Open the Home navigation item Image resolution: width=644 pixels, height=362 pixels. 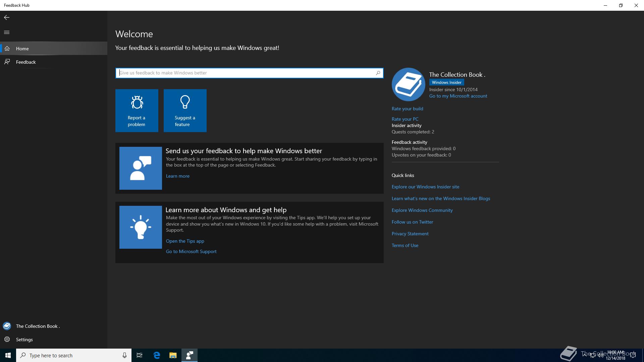[54, 49]
